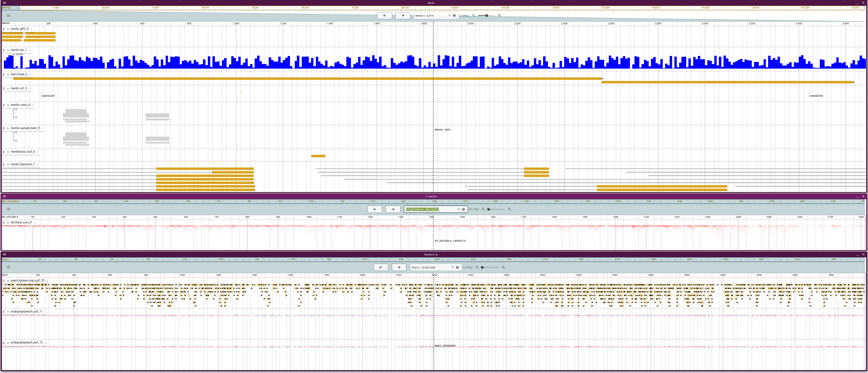
Task: Zoom in on the Ppersica1.fa view
Action: [503, 267]
